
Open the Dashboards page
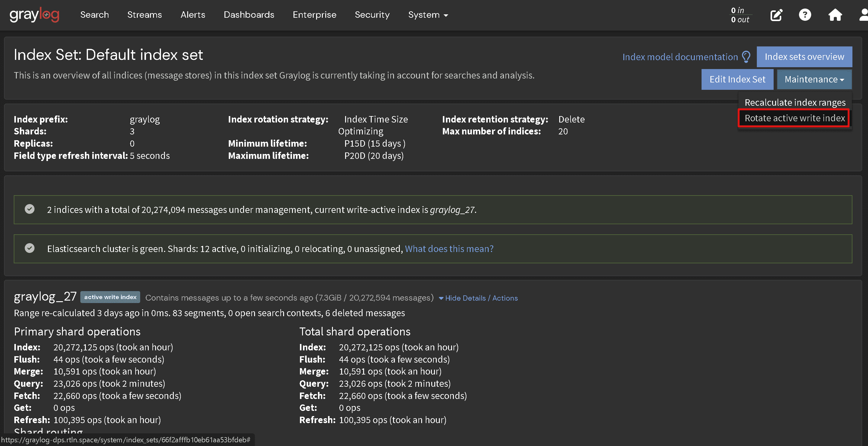click(249, 15)
